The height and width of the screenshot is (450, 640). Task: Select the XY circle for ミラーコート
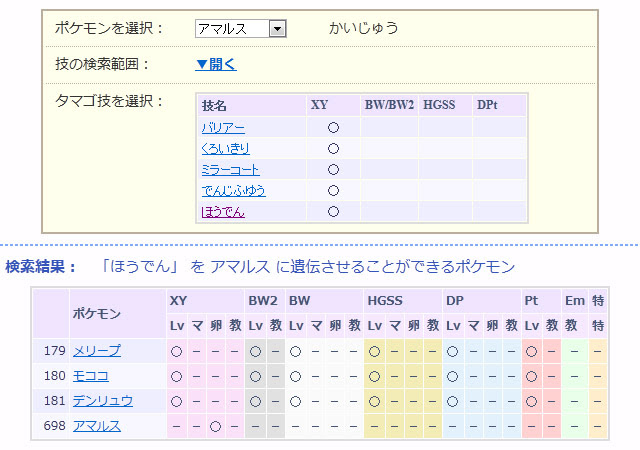(333, 169)
